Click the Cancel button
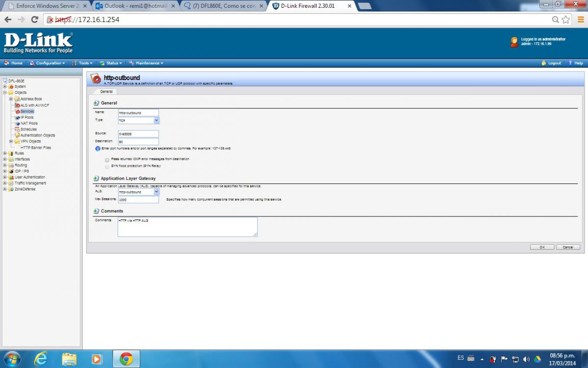The height and width of the screenshot is (368, 588). [x=568, y=247]
